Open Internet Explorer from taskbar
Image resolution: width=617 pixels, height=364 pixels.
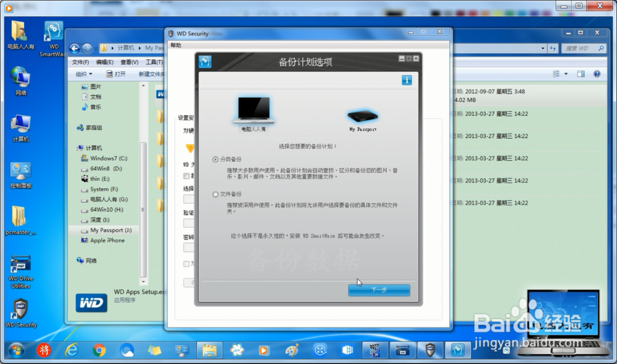72,350
